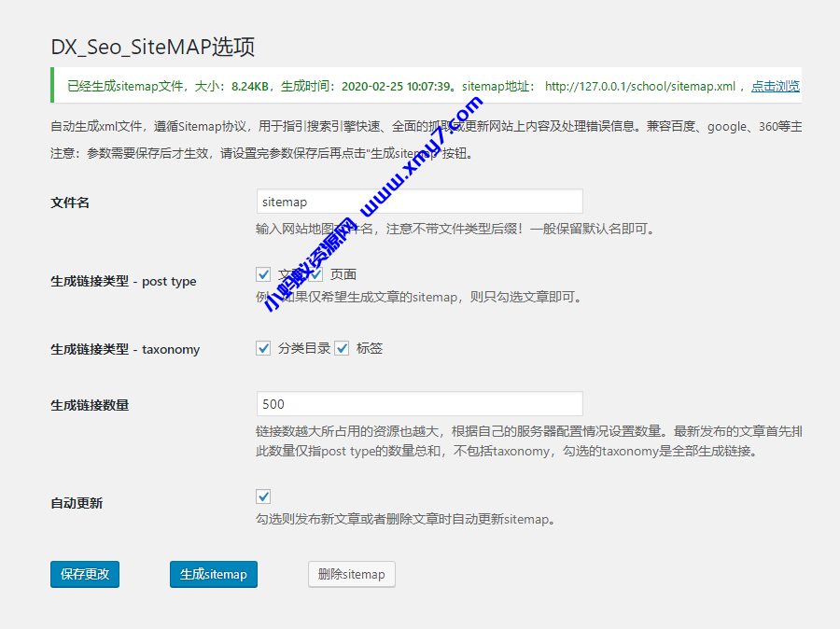Click the 生成链接数量 setting label

89,403
